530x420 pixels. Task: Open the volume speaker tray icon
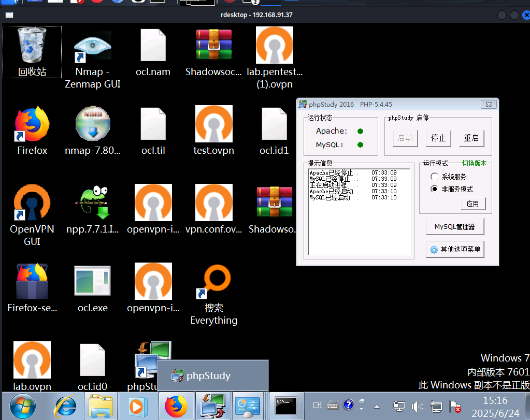coord(417,406)
